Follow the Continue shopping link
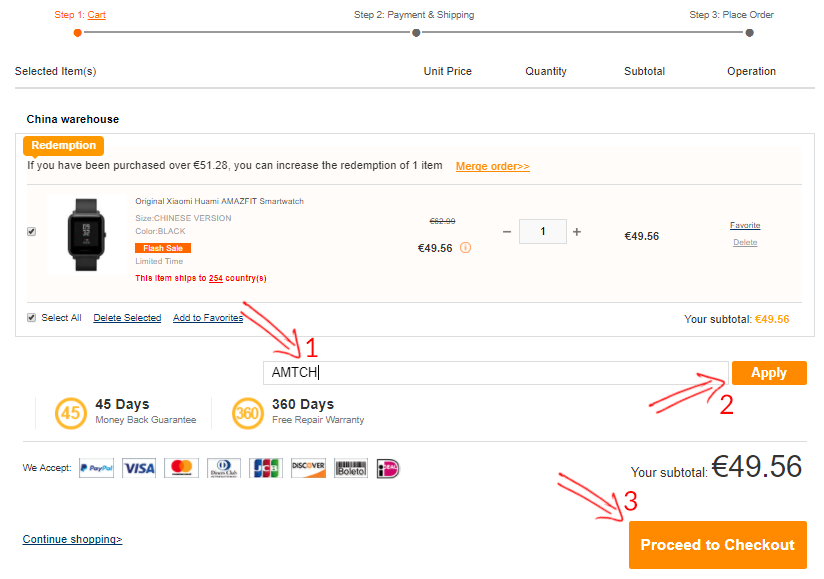This screenshot has width=824, height=579. point(73,540)
